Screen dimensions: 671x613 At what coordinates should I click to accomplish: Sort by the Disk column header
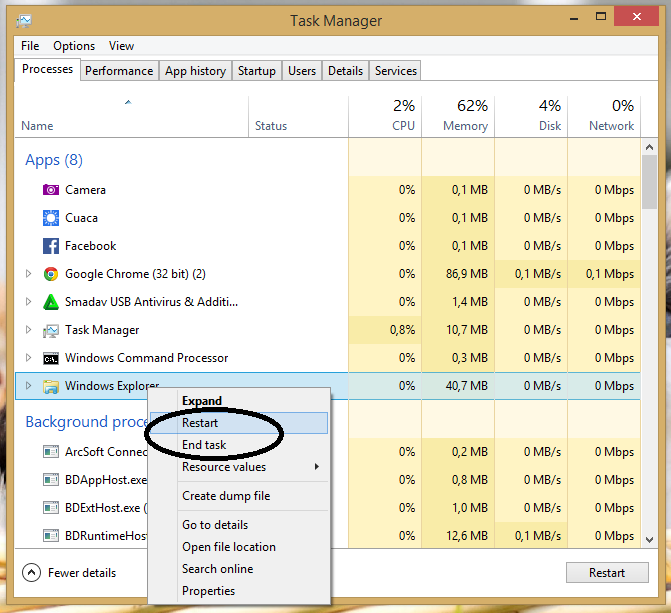pyautogui.click(x=531, y=116)
